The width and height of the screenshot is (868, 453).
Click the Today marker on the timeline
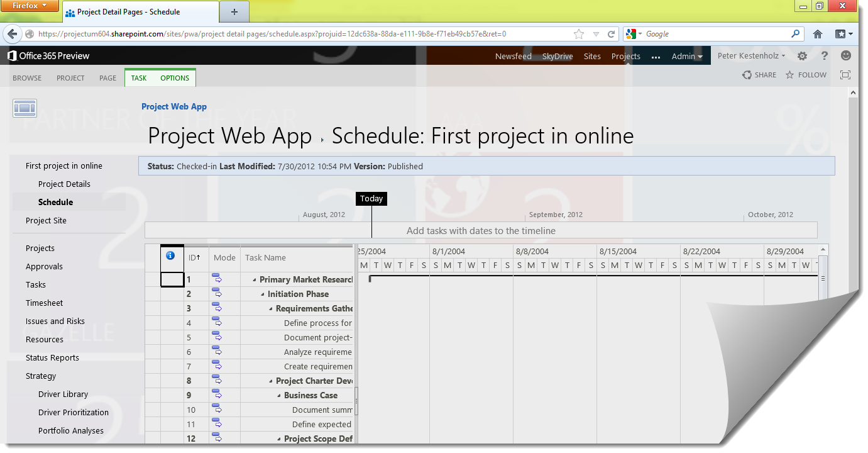371,198
